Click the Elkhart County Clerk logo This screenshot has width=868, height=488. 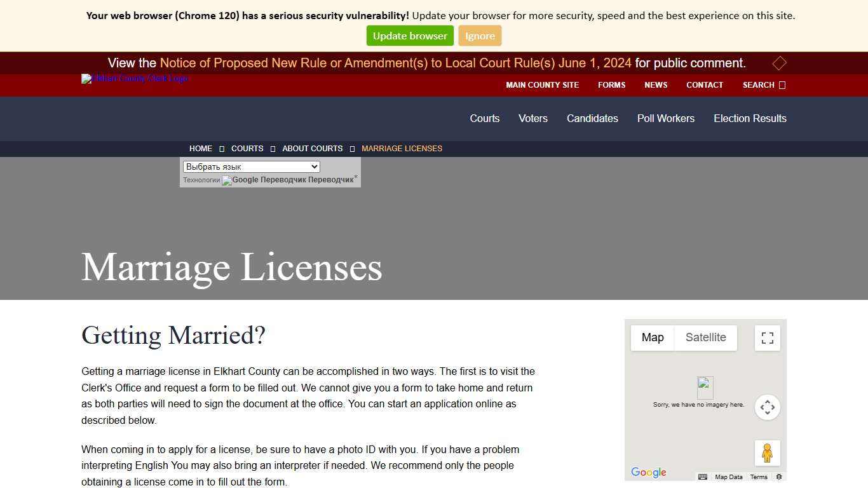click(135, 79)
